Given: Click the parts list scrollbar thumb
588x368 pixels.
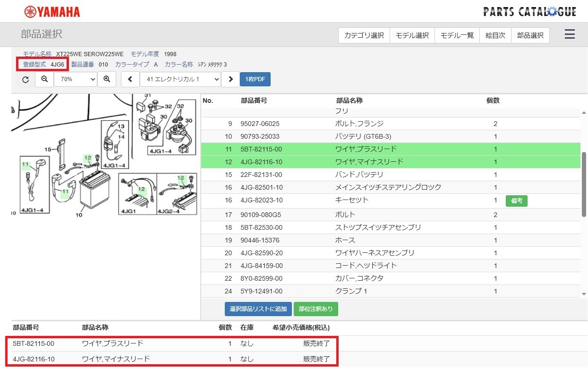Looking at the screenshot, I should coord(584,184).
